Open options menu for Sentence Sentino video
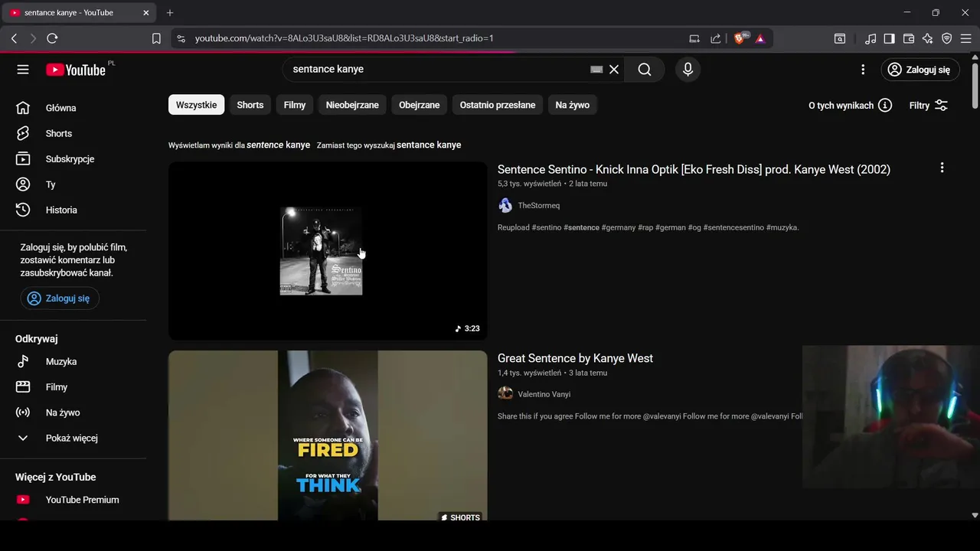The height and width of the screenshot is (551, 980). tap(942, 168)
